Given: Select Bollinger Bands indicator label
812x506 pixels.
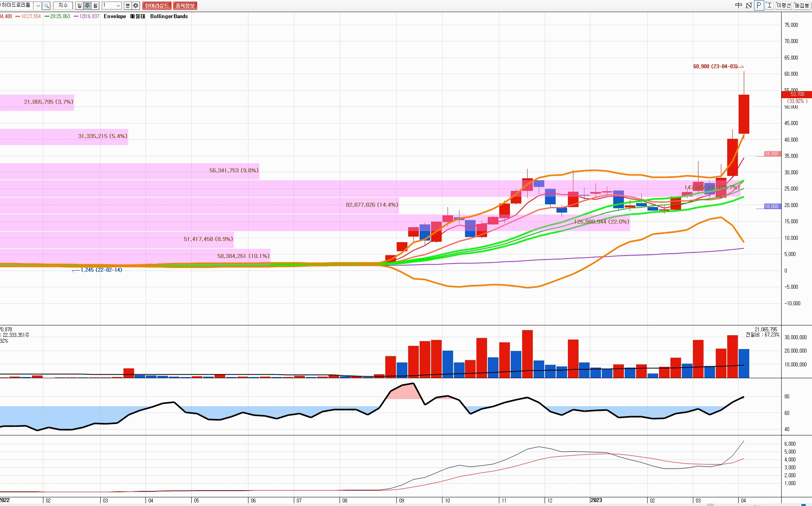Looking at the screenshot, I should point(169,16).
